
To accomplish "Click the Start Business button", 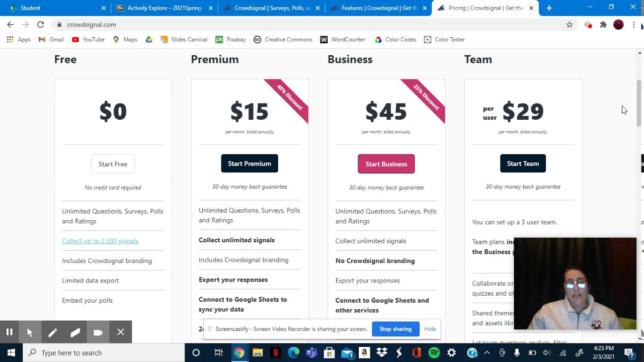I will pos(386,164).
